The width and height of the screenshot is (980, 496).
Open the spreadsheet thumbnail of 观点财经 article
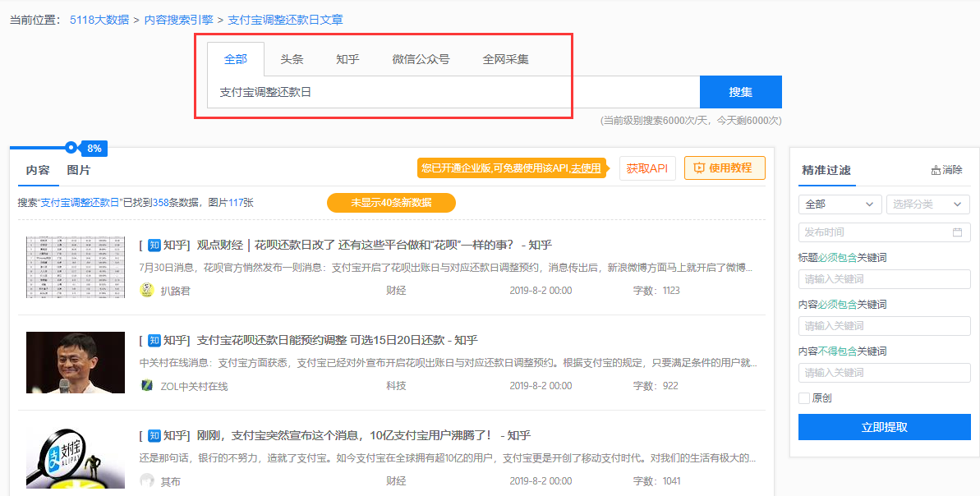(x=76, y=268)
